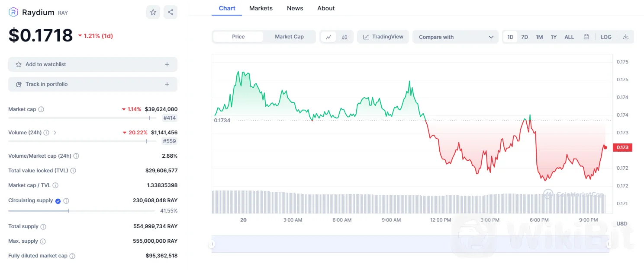Click the plus icon on Add to watchlist
This screenshot has height=270, width=644.
point(167,64)
